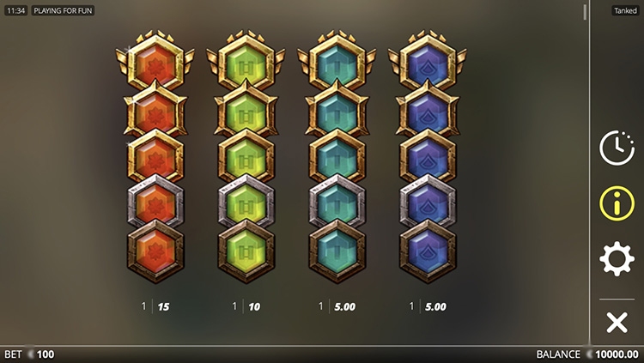
Task: Click the Tanked game title label
Action: 625,10
